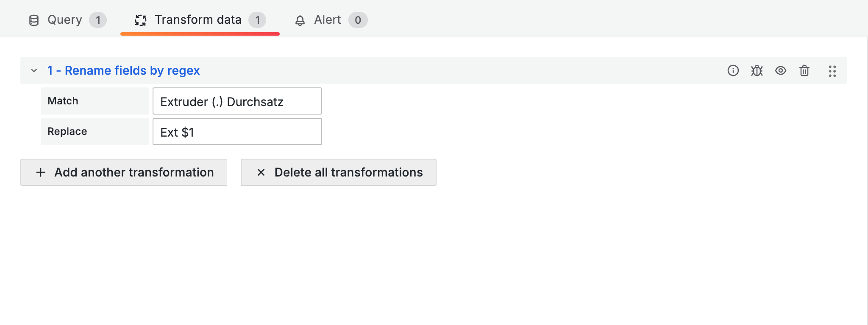Open debug view via the bug icon
This screenshot has width=868, height=325.
(x=757, y=70)
